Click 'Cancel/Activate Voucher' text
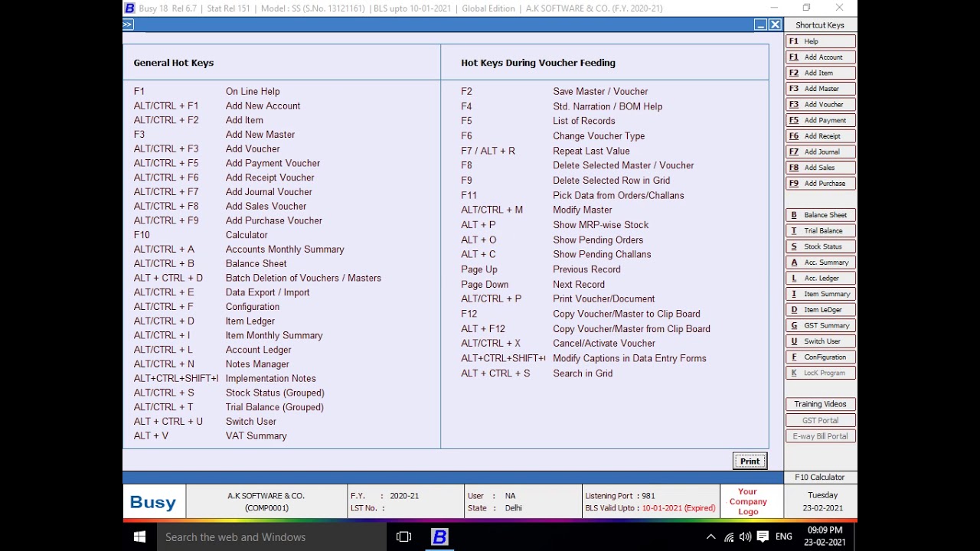Viewport: 980px width, 551px height. tap(604, 344)
